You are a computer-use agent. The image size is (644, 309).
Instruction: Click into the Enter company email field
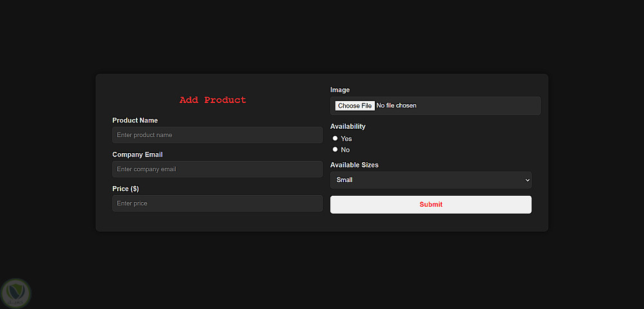[217, 169]
